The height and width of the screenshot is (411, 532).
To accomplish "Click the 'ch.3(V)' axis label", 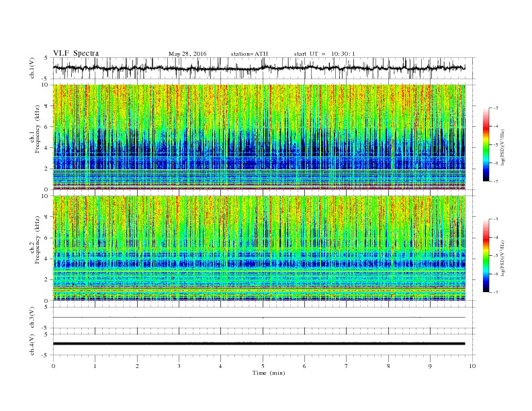I will (x=32, y=318).
